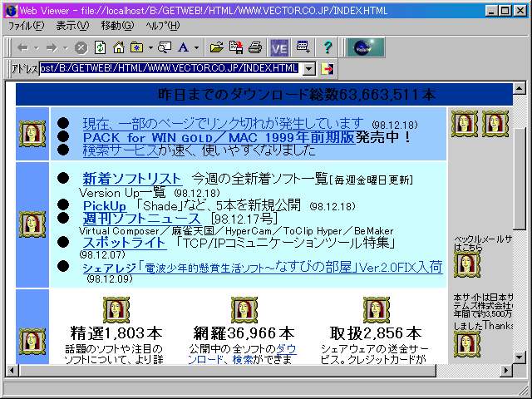
Task: Click the vertical scrollbar up arrow
Action: [x=520, y=88]
